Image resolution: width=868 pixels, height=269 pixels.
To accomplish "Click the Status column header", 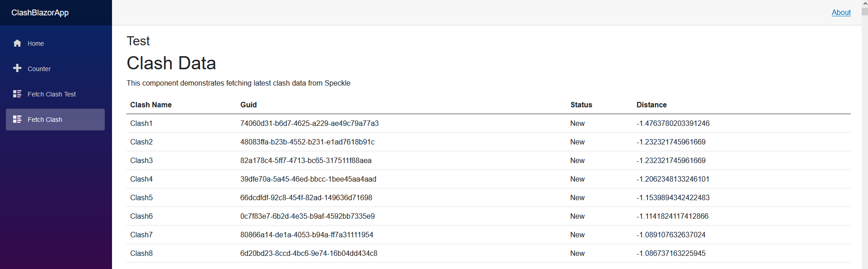I will 581,105.
